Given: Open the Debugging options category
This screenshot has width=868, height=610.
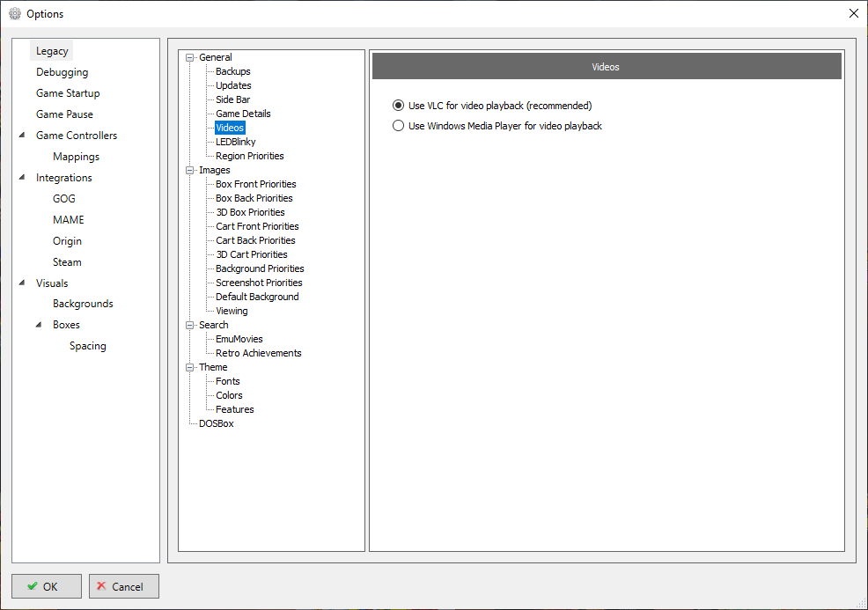Looking at the screenshot, I should pyautogui.click(x=62, y=72).
